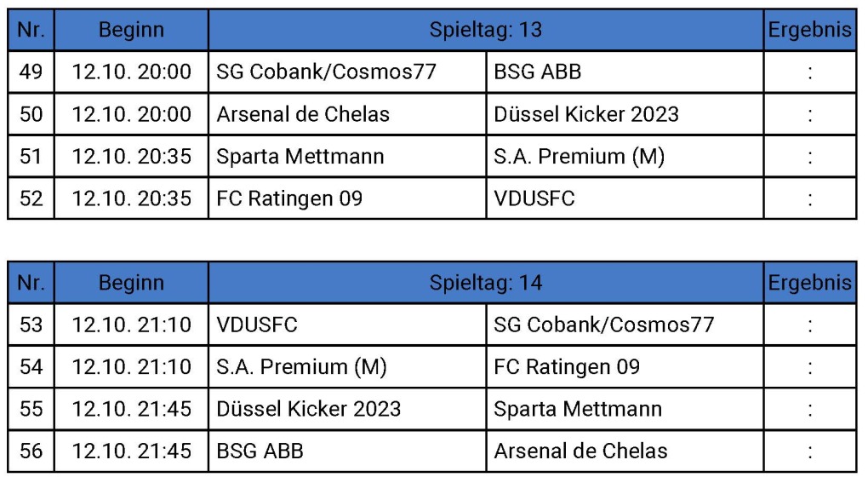Viewport: 868px width, 483px height.
Task: Select the match number 52 cell
Action: point(31,198)
